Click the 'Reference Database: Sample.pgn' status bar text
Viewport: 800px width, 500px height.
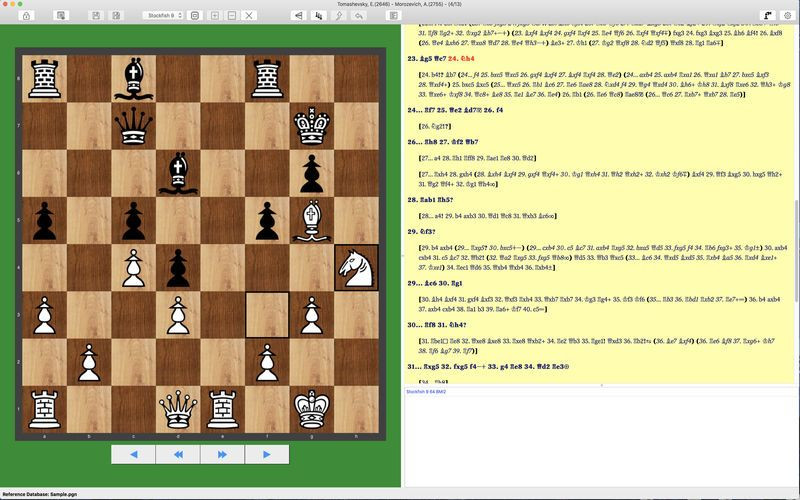click(40, 494)
